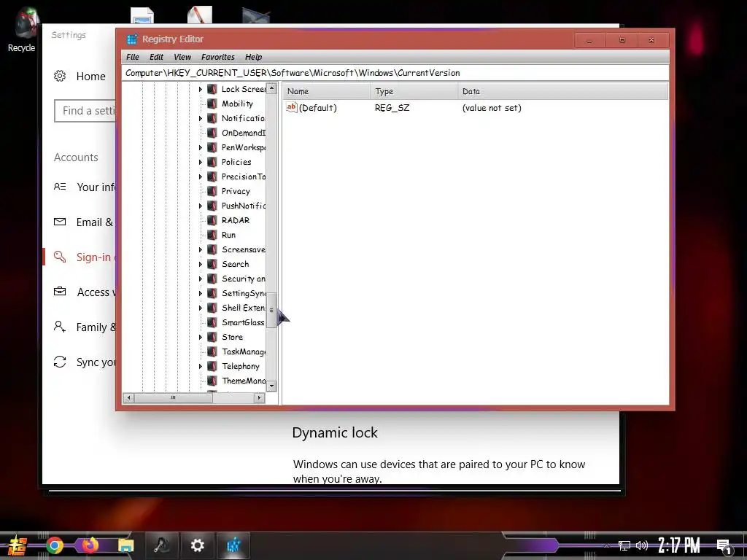Click the REG_SZ type cell
The width and height of the screenshot is (747, 560).
392,108
